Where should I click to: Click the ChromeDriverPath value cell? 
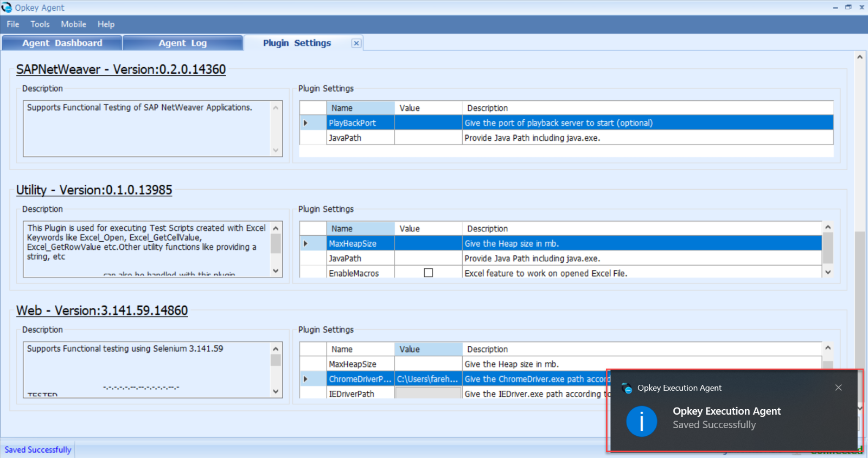(428, 379)
